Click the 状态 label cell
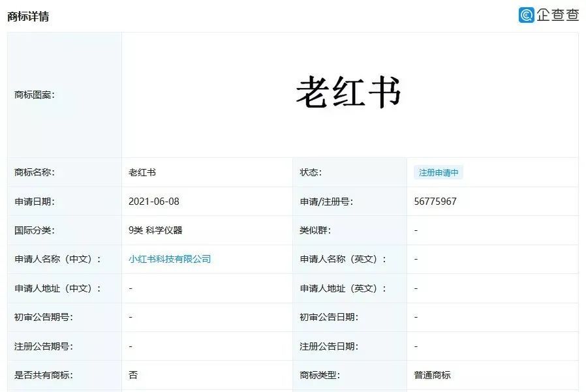 point(350,172)
